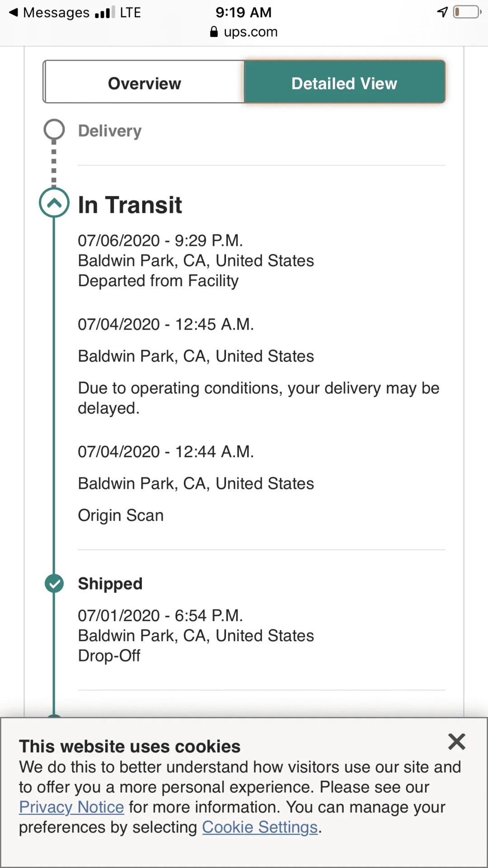Screen dimensions: 488x868
Task: Tap the back arrow to Messages
Action: (x=14, y=12)
